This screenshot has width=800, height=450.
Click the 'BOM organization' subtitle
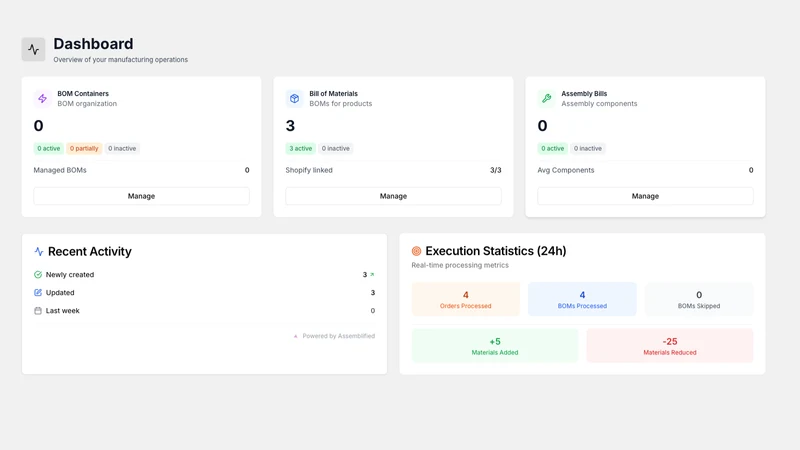coord(87,104)
